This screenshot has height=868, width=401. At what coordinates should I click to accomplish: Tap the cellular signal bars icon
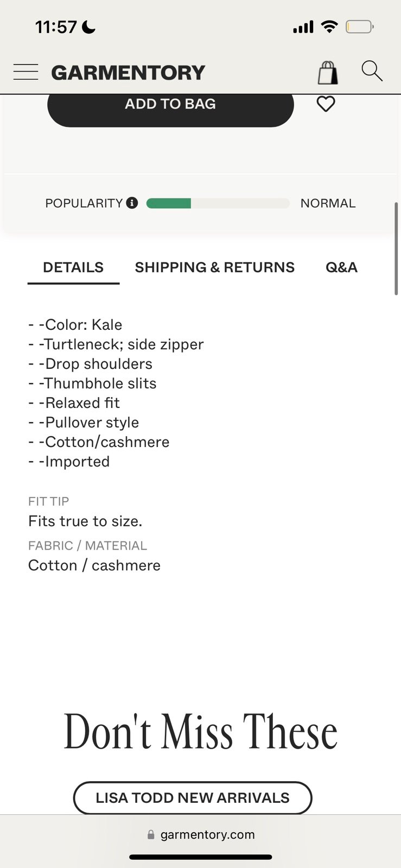[303, 27]
